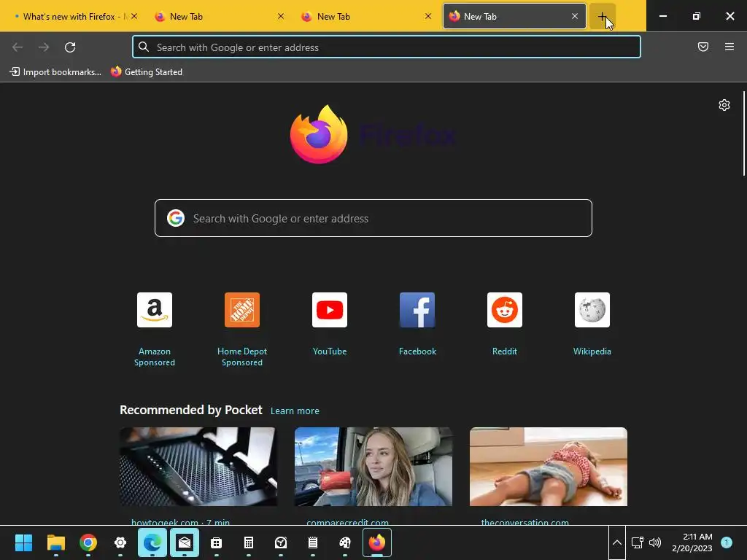Open the howtogeek.com article link text
The height and width of the screenshot is (560, 747).
(x=180, y=522)
